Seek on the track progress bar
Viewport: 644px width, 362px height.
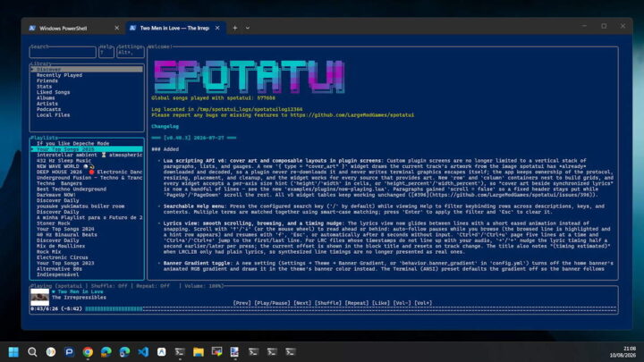pos(351,308)
